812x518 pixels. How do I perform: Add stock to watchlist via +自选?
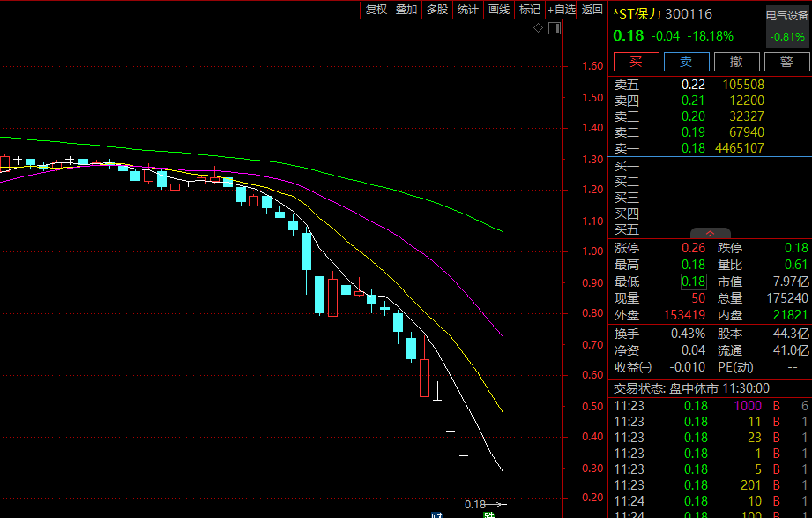coord(562,10)
